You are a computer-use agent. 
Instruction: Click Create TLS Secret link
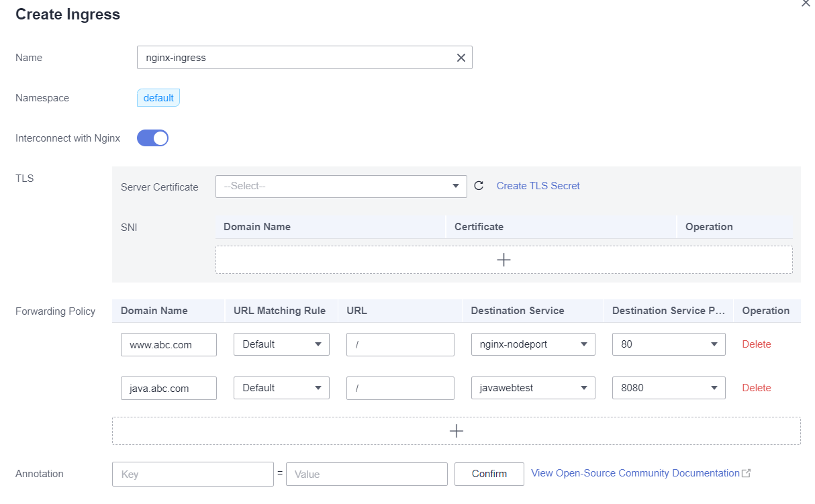pyautogui.click(x=538, y=186)
